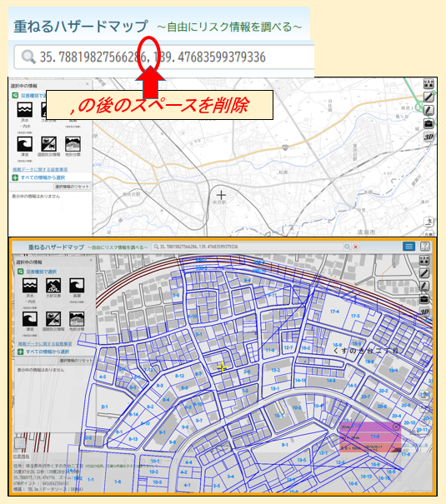Open 掲載データに関する留意事項 link in parcel map

45,344
